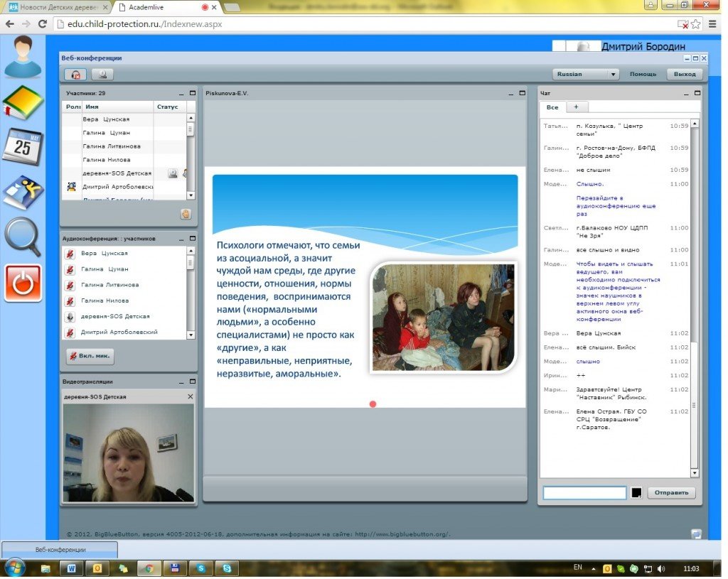Open the black chat text color picker
This screenshot has width=728, height=579.
[x=636, y=493]
